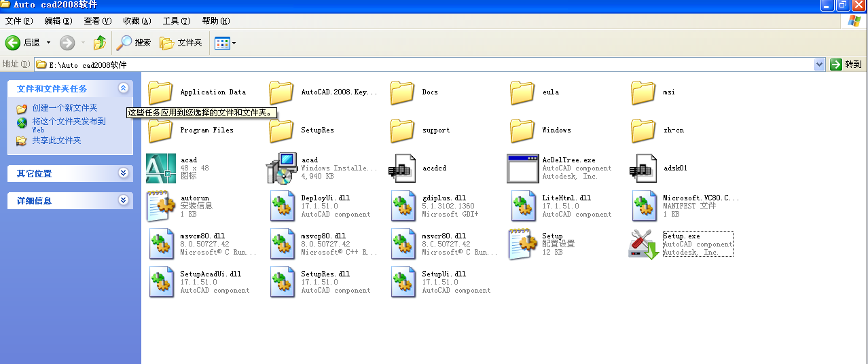Image resolution: width=868 pixels, height=364 pixels.
Task: Select the SetupUi.dll file
Action: coord(441,283)
